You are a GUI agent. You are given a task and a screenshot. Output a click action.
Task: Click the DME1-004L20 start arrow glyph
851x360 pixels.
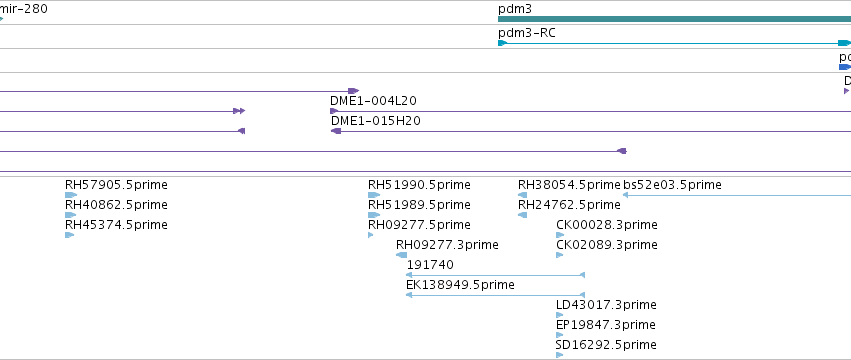(334, 111)
